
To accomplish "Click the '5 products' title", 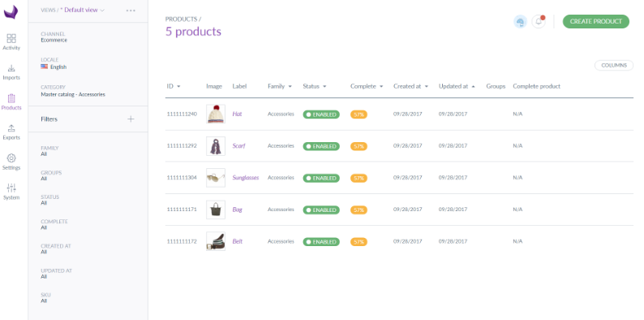I will (193, 32).
